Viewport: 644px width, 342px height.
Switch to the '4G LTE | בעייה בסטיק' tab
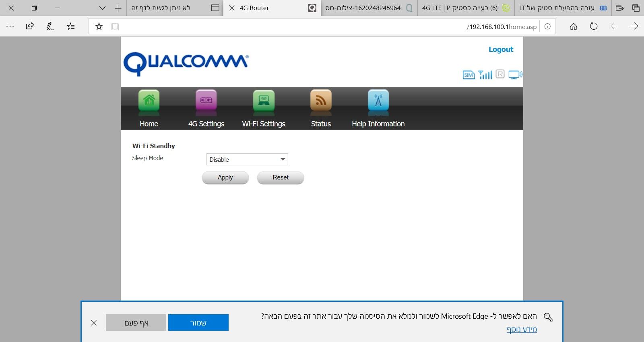coord(466,8)
